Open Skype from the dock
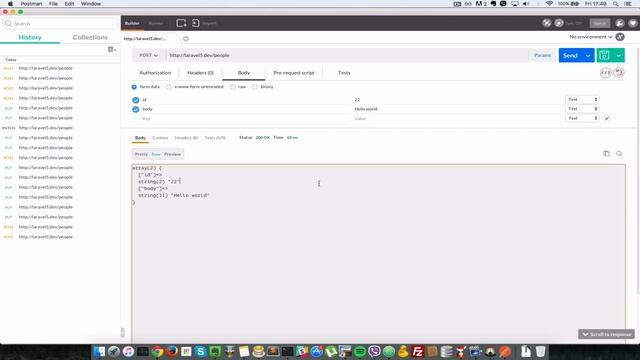This screenshot has height=360, width=640. pos(200,351)
